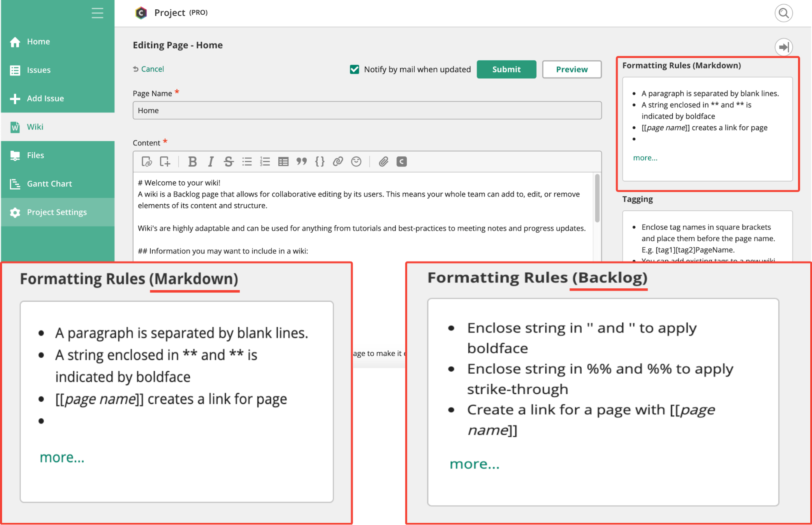Screen dimensions: 812x525
Task: Collapse the right help panel arrow
Action: (784, 47)
